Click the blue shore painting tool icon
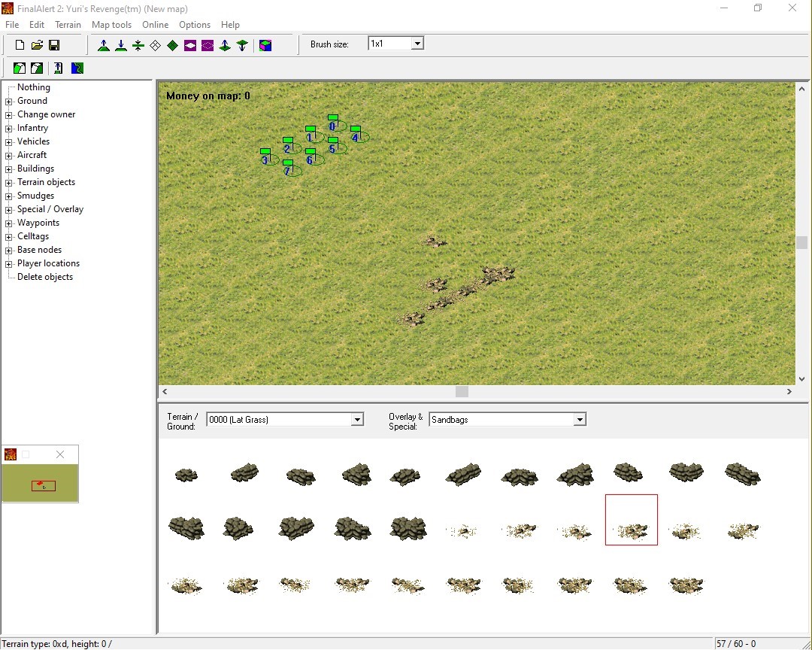Viewport: 812px width, 650px height. pyautogui.click(x=77, y=68)
